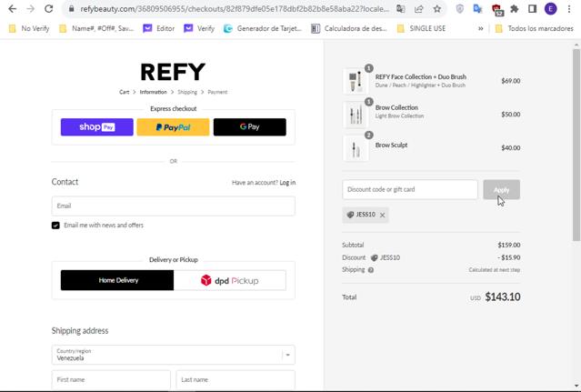Select the Information breadcrumb step

153,92
